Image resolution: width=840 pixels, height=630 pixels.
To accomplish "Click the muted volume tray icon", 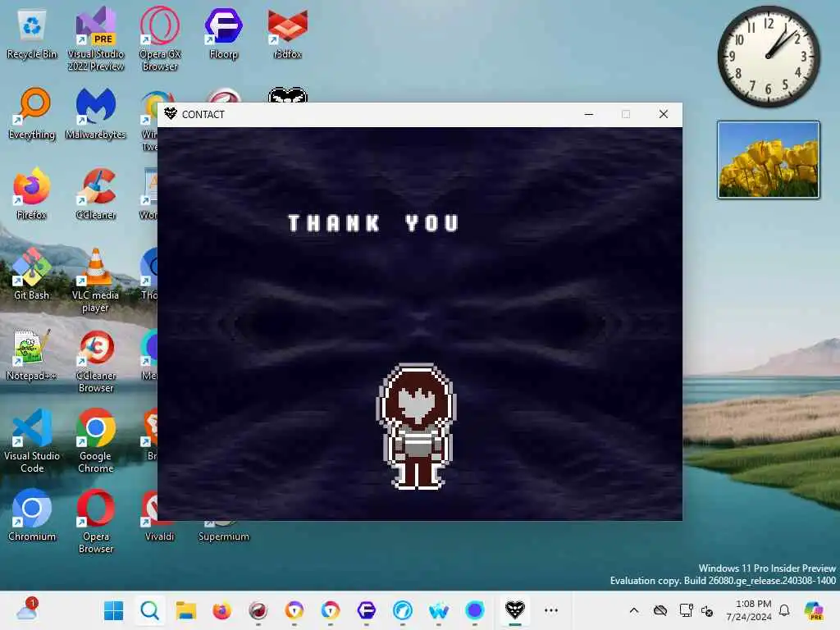I will click(x=707, y=610).
